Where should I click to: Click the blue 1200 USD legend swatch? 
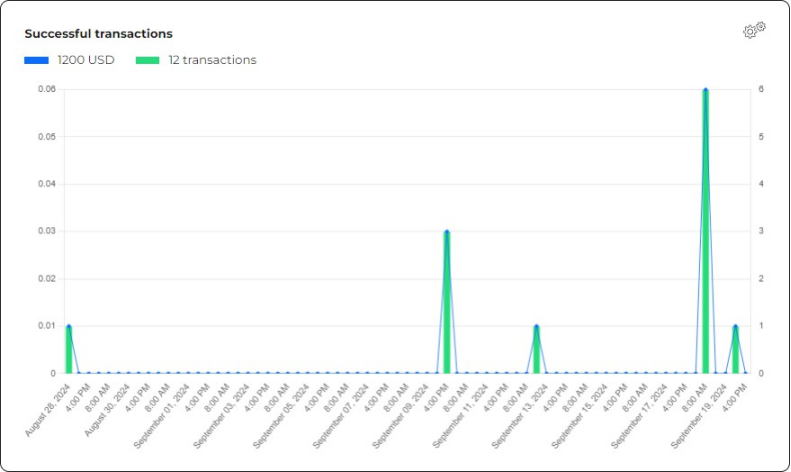pyautogui.click(x=36, y=60)
